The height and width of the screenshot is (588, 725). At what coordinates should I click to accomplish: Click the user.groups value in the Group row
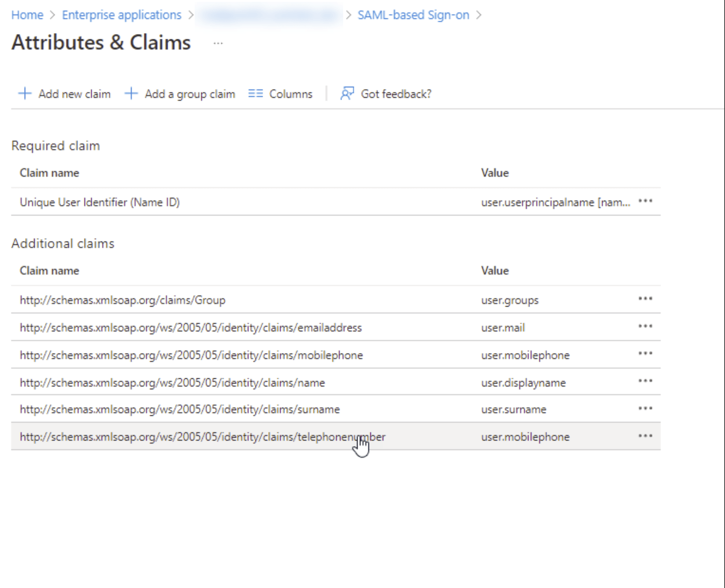[509, 299]
